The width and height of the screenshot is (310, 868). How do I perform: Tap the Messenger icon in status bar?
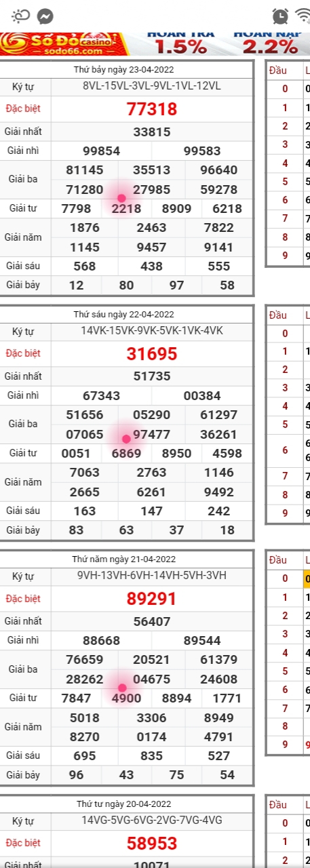[45, 16]
